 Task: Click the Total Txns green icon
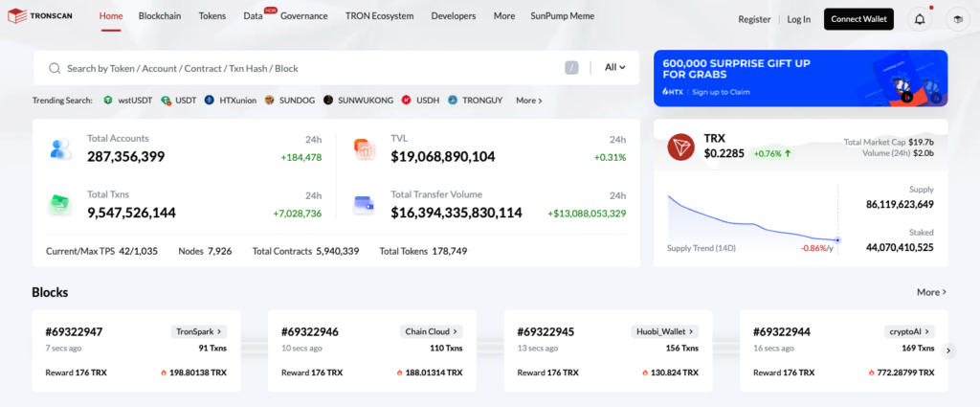click(59, 205)
